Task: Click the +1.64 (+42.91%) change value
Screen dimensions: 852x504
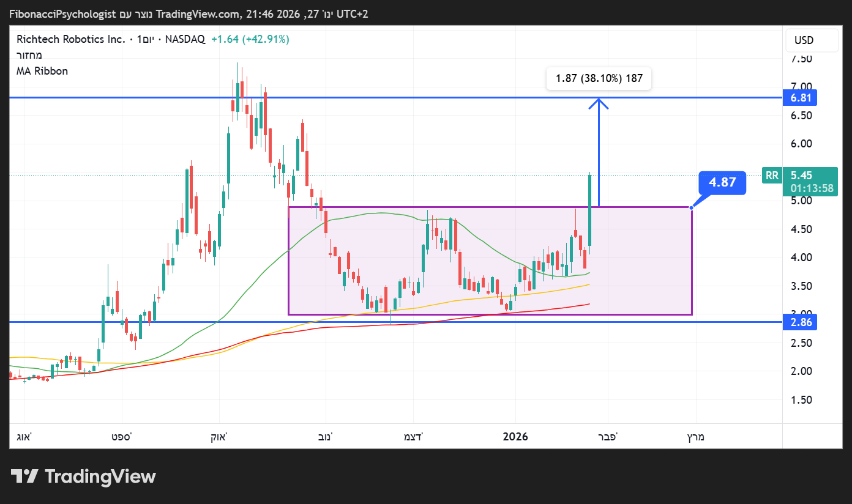Action: tap(250, 39)
